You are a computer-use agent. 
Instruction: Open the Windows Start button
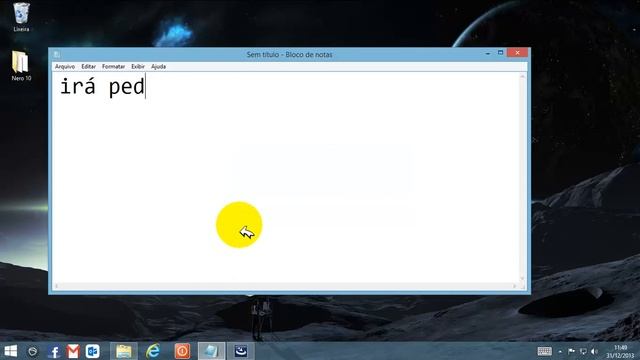click(11, 351)
